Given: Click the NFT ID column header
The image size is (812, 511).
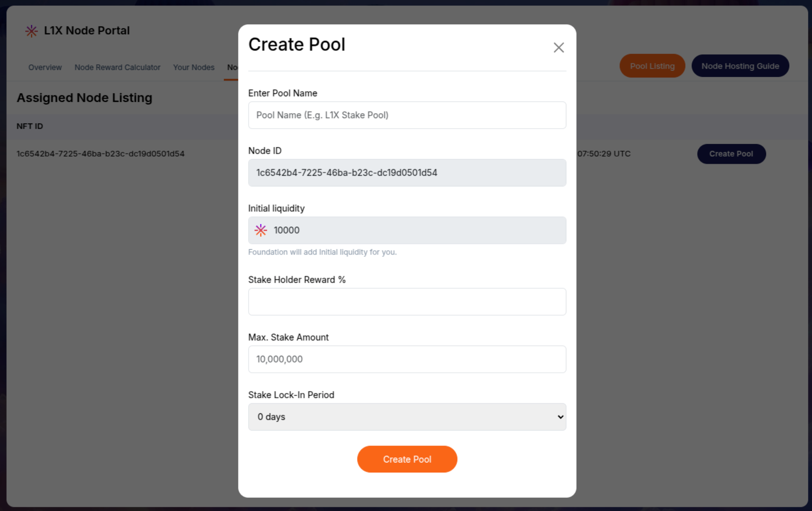Looking at the screenshot, I should (30, 126).
